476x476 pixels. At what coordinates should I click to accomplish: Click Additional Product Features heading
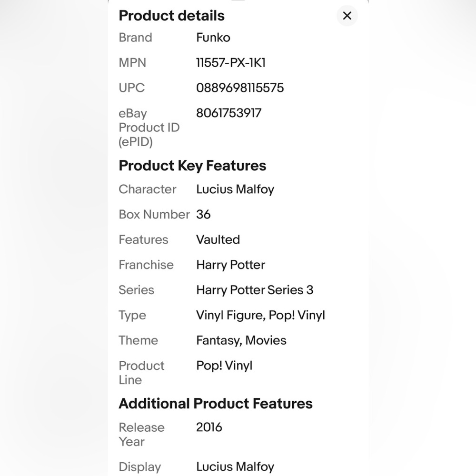(216, 404)
